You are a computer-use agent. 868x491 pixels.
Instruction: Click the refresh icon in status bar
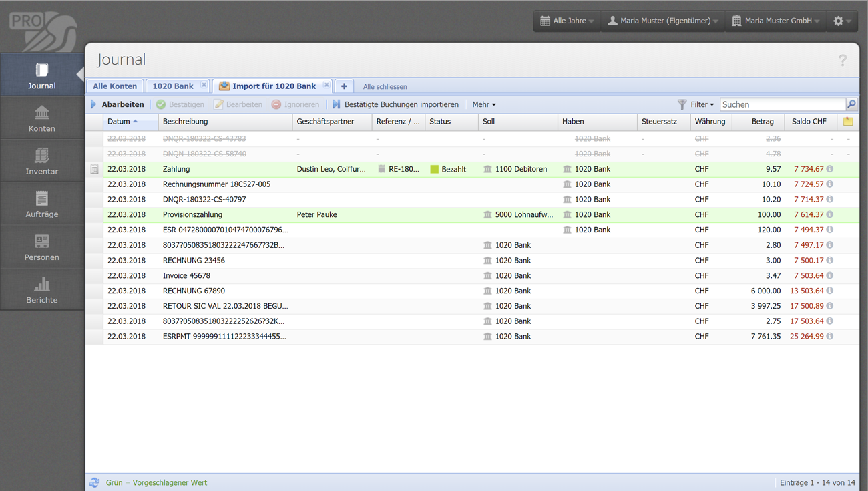coord(95,482)
